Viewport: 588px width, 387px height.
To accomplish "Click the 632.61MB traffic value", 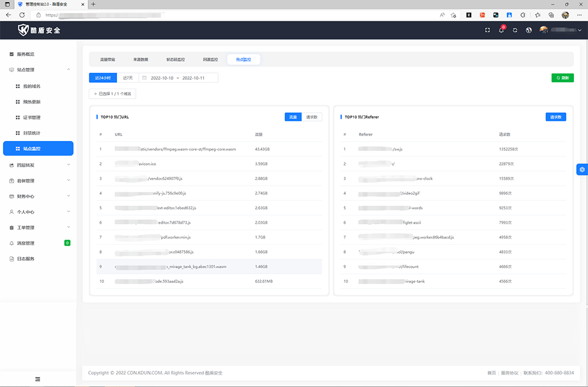I will coord(263,281).
